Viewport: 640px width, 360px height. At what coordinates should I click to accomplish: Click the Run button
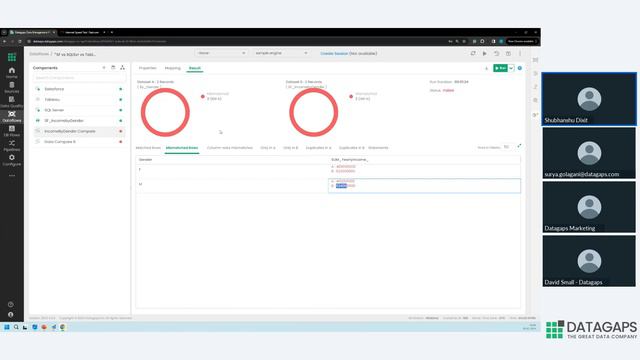pos(500,68)
